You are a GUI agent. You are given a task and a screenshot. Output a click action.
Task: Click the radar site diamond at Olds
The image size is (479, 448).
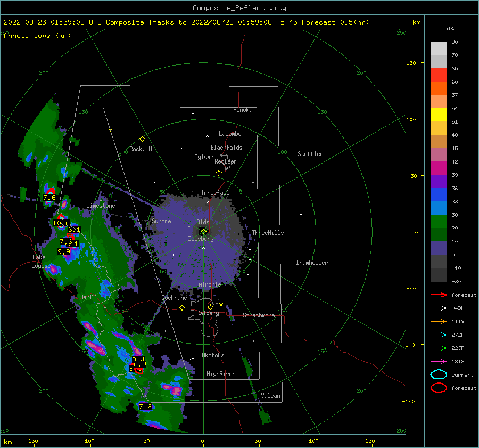203,232
